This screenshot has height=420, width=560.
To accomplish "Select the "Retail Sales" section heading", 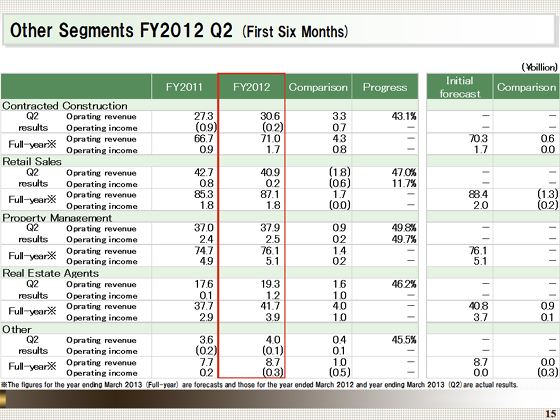I will point(32,161).
